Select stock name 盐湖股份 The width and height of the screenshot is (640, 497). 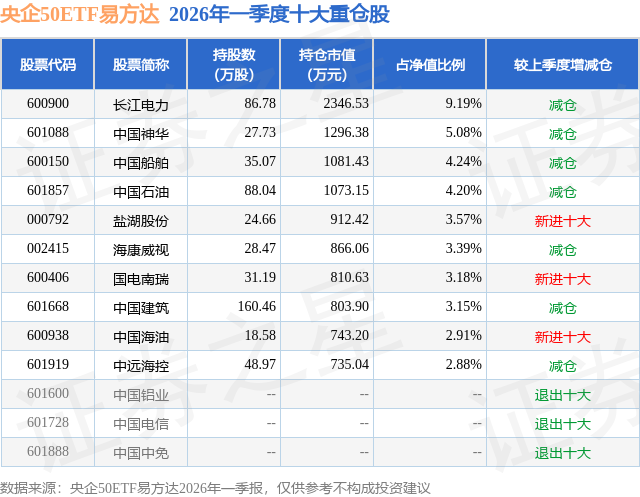[141, 221]
